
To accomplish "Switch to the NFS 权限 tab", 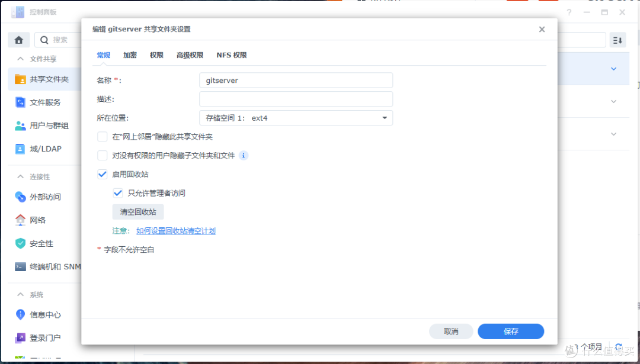I will (232, 55).
